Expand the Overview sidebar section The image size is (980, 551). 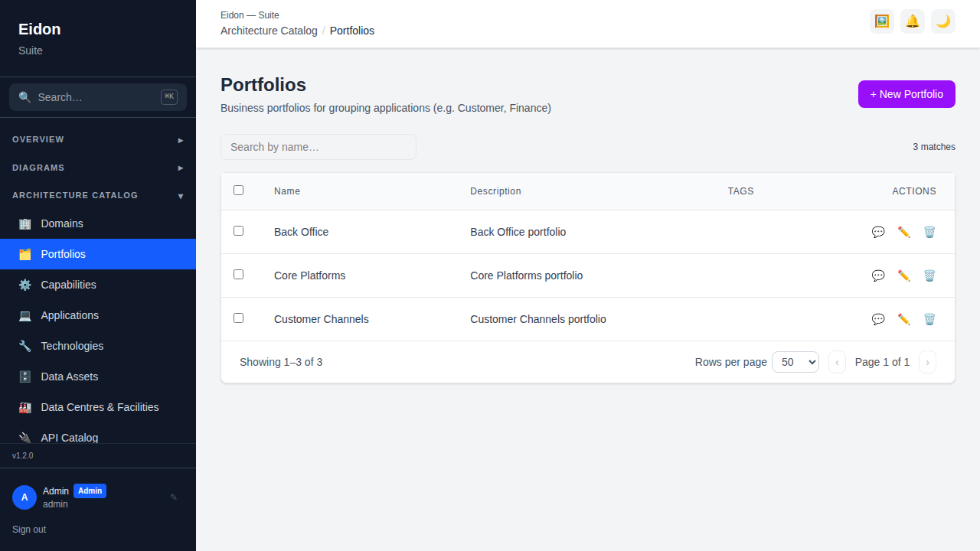point(98,140)
